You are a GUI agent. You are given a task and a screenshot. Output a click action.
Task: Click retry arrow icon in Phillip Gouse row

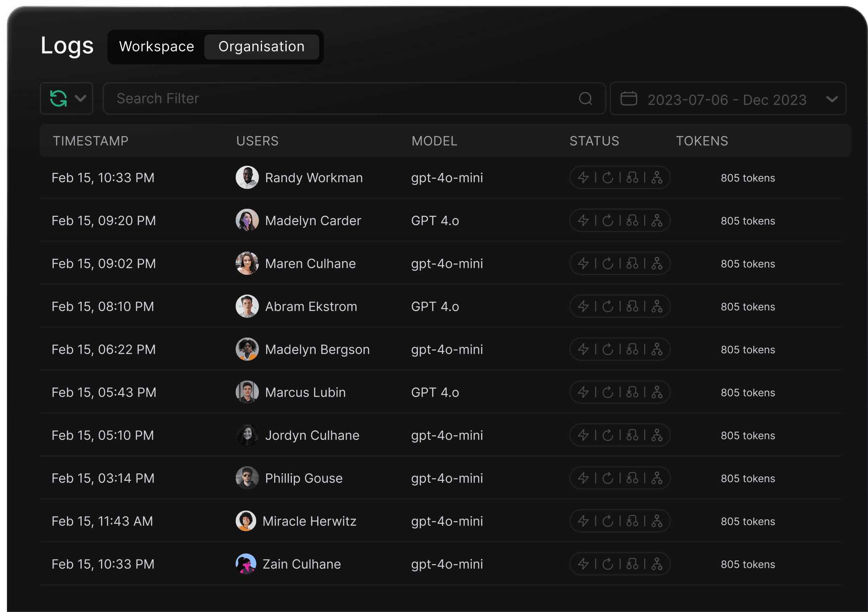click(x=608, y=478)
